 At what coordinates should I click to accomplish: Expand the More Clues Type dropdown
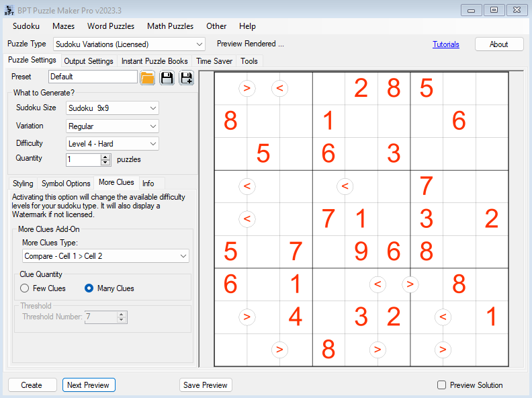click(105, 256)
